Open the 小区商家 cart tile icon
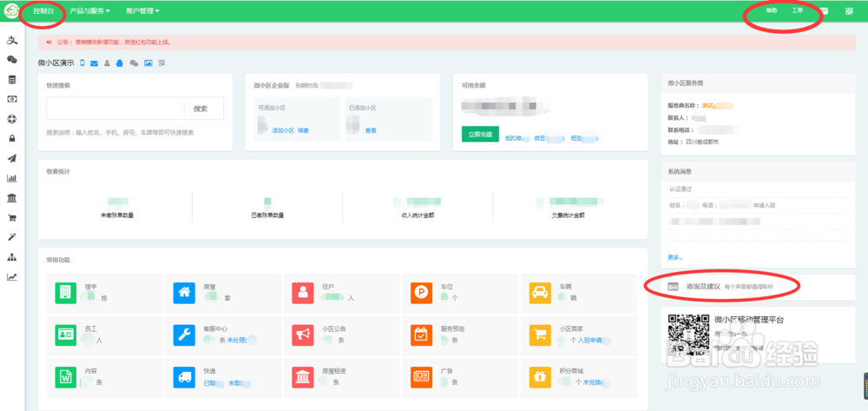Viewport: 868px width, 411px height. pyautogui.click(x=540, y=335)
